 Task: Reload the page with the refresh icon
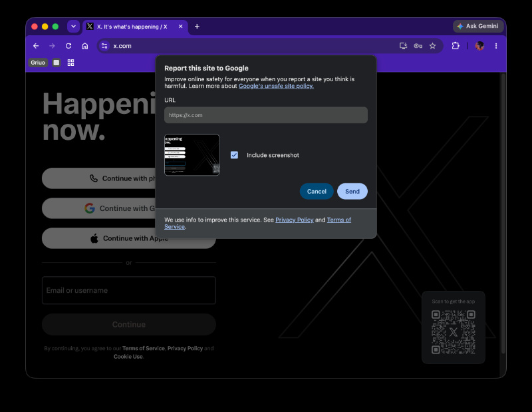pos(68,46)
